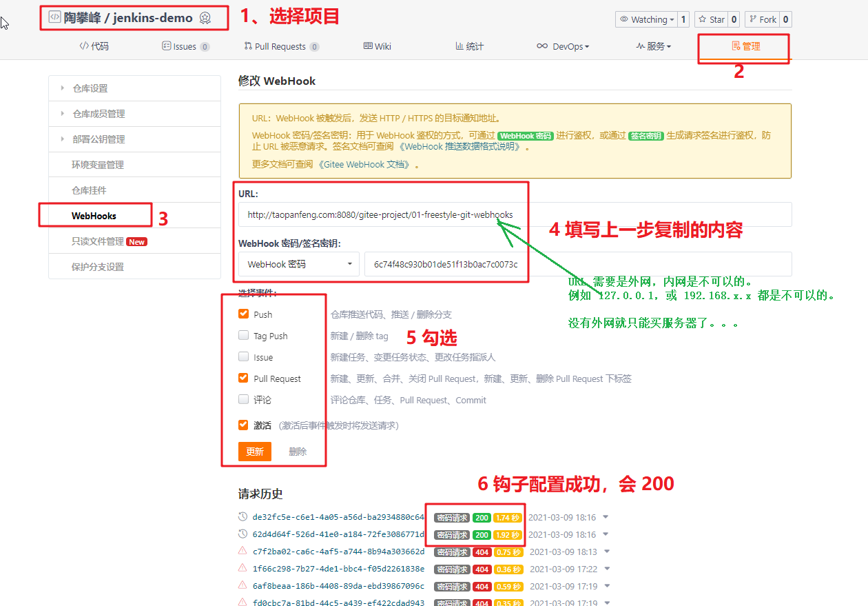Click request ID 62d4d64f-526d-41e0-a184-72fe3086771d
Image resolution: width=868 pixels, height=606 pixels.
pyautogui.click(x=338, y=534)
